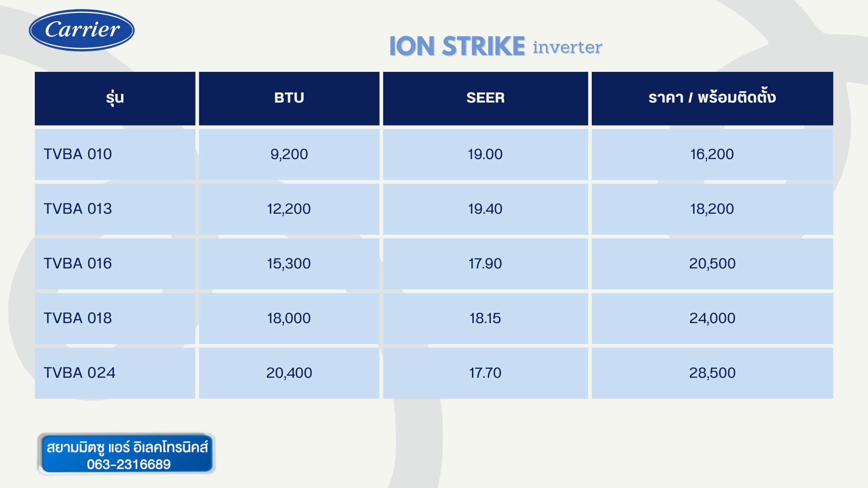This screenshot has height=488, width=868.
Task: Select the SEER column header
Action: (485, 98)
